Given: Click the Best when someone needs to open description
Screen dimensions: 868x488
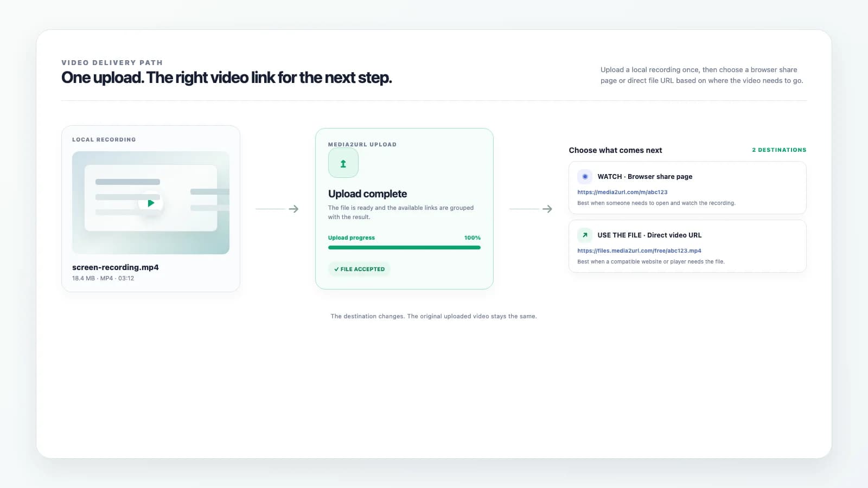Looking at the screenshot, I should click(656, 203).
